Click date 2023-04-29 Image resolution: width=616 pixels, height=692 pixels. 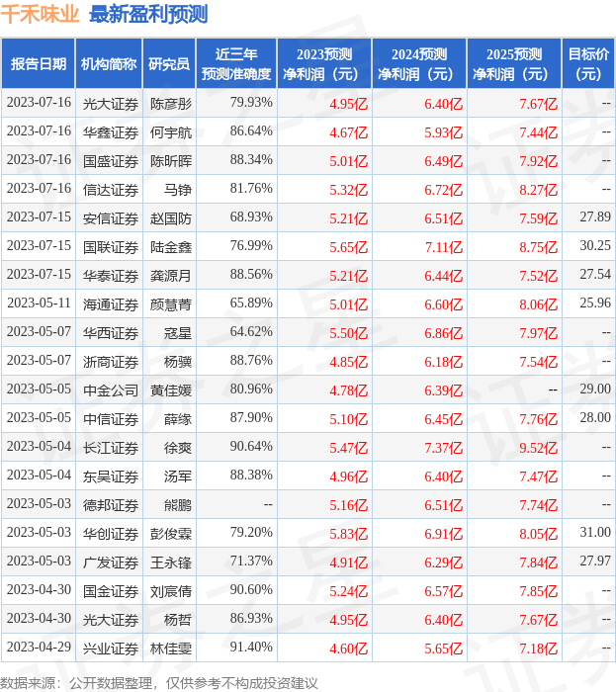click(x=39, y=647)
